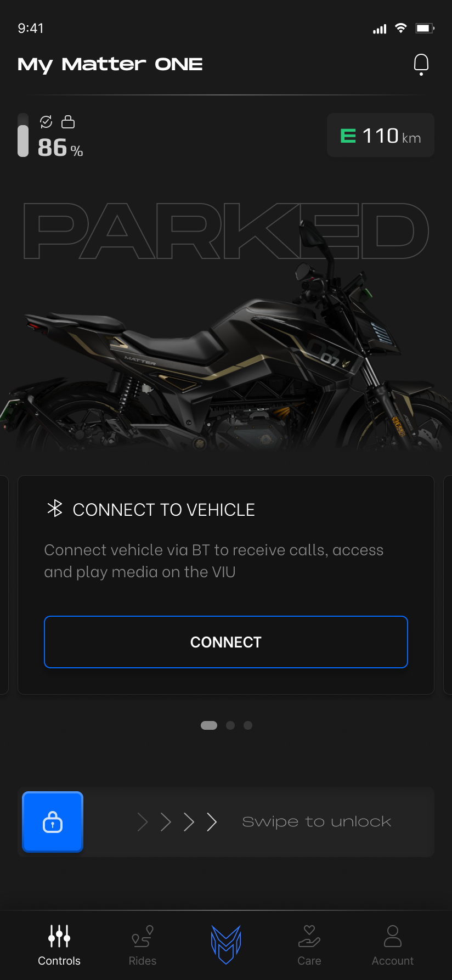Open the Care tab

tap(309, 945)
